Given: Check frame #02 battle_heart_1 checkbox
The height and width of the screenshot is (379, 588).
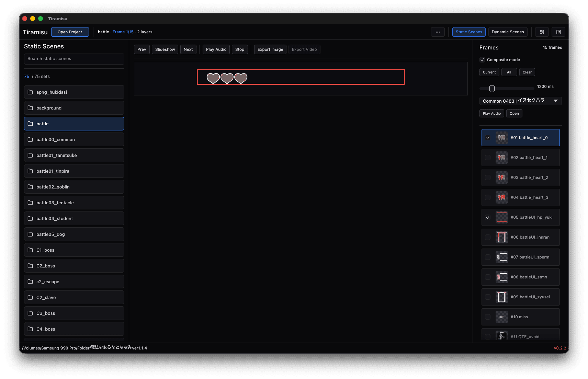Looking at the screenshot, I should [488, 158].
